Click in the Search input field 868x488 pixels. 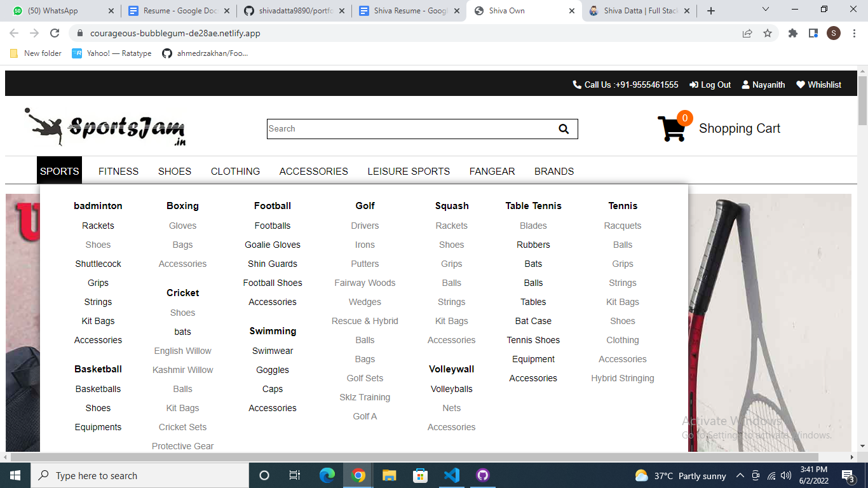tap(410, 129)
